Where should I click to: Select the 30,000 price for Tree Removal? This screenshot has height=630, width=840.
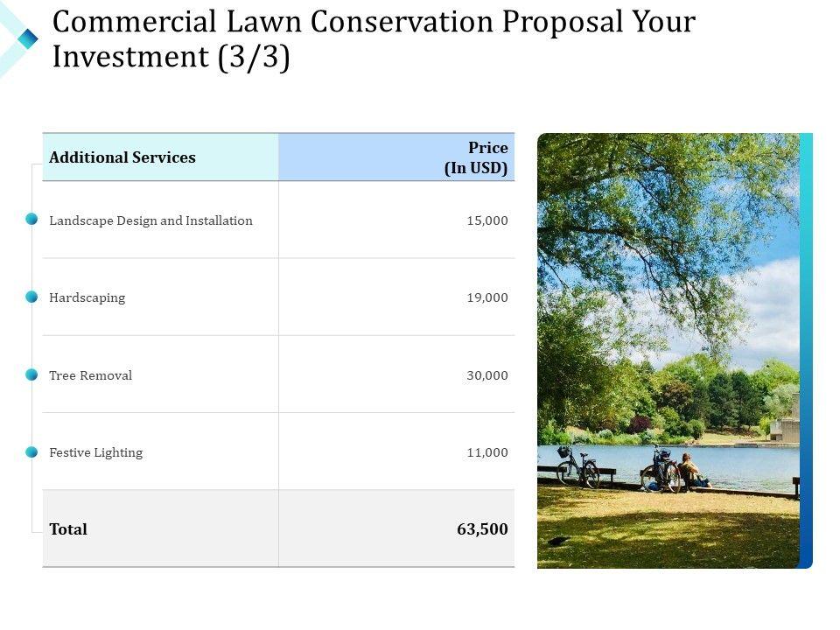[x=487, y=375]
